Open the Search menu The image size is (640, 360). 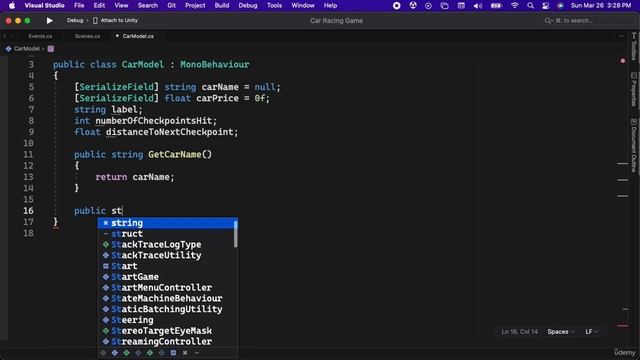(148, 5)
